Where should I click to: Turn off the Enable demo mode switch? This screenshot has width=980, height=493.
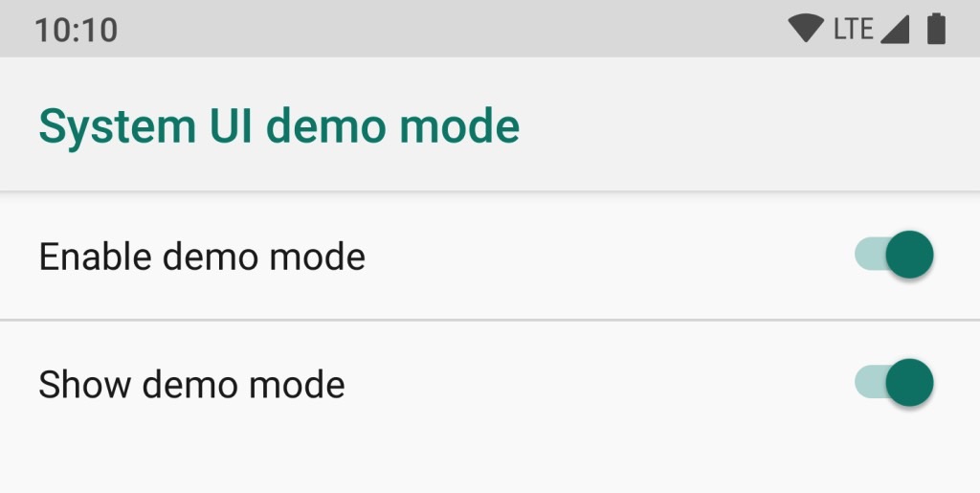(x=894, y=255)
